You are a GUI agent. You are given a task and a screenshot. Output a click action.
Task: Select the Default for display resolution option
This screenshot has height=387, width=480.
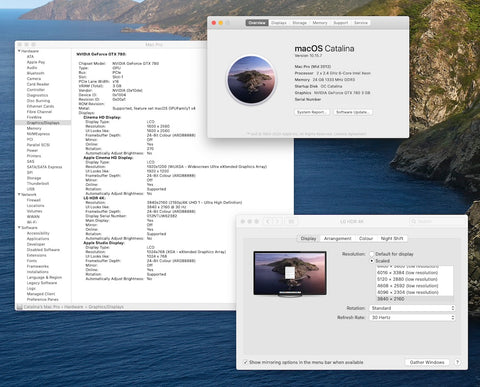click(x=372, y=254)
